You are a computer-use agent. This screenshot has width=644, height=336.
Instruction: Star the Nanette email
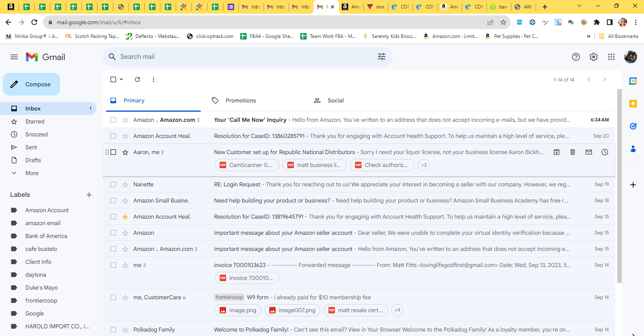(x=125, y=184)
